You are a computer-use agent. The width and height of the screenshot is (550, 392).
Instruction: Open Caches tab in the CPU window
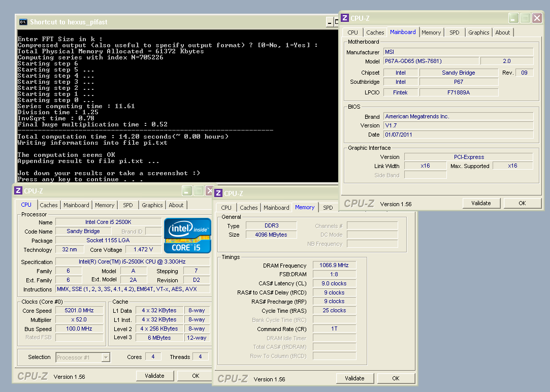tap(49, 205)
